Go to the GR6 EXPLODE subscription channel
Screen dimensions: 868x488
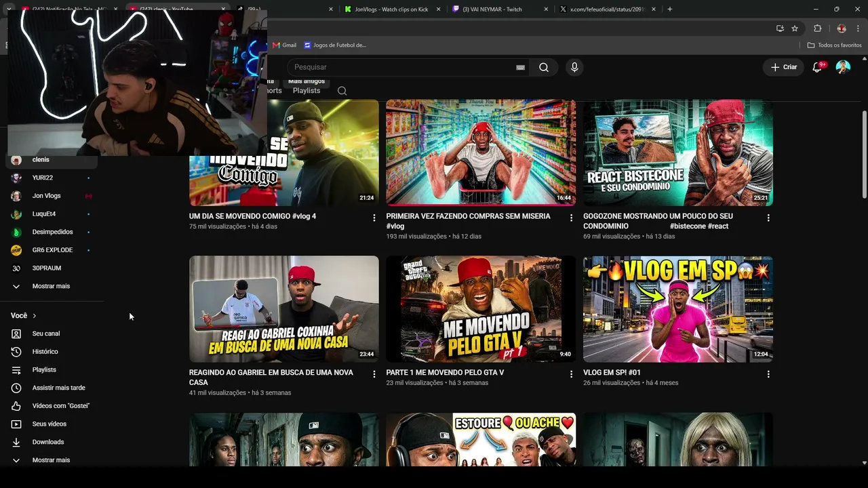pos(52,250)
